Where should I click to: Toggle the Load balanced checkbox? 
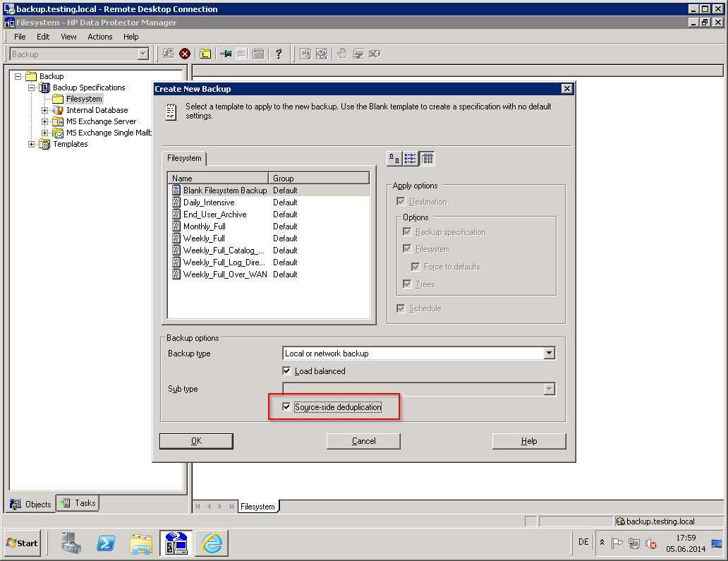pyautogui.click(x=287, y=370)
